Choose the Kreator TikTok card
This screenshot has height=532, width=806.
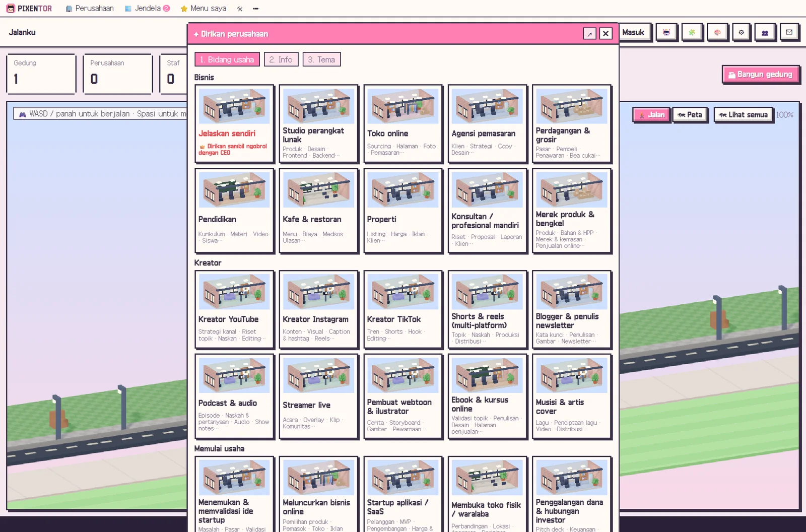click(x=403, y=309)
